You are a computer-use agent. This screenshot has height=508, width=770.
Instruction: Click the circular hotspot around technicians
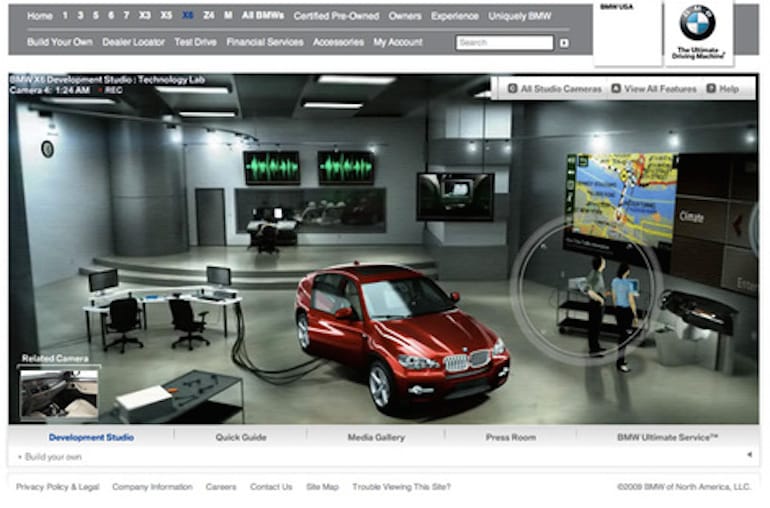pos(586,290)
